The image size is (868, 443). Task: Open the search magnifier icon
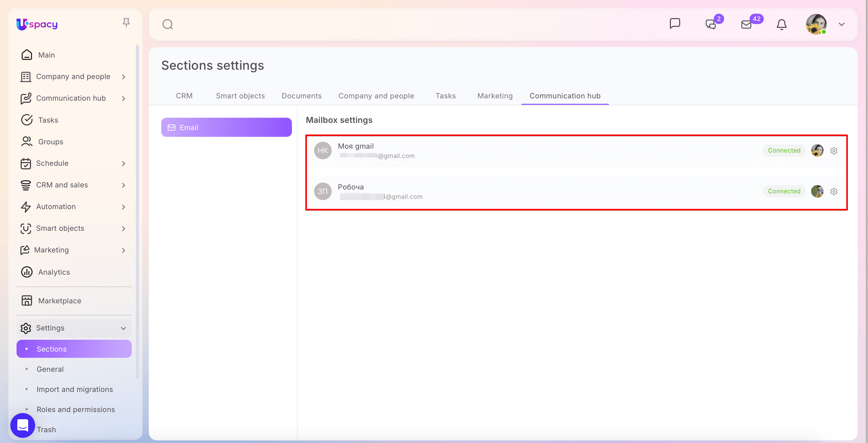167,24
